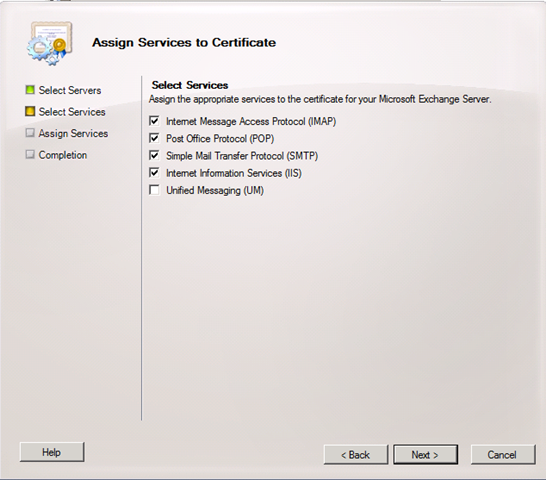This screenshot has width=546, height=480.
Task: Click green Select Servers step indicator
Action: tap(30, 90)
